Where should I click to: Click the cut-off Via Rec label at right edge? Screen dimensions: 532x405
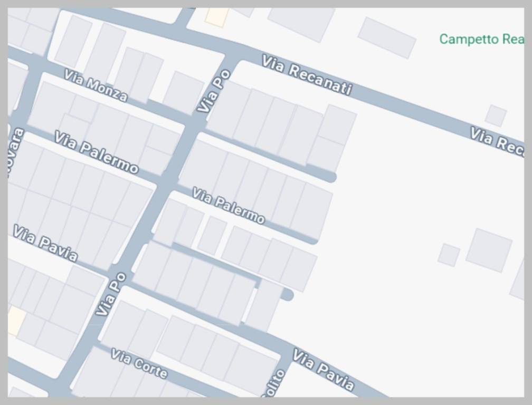tap(496, 141)
